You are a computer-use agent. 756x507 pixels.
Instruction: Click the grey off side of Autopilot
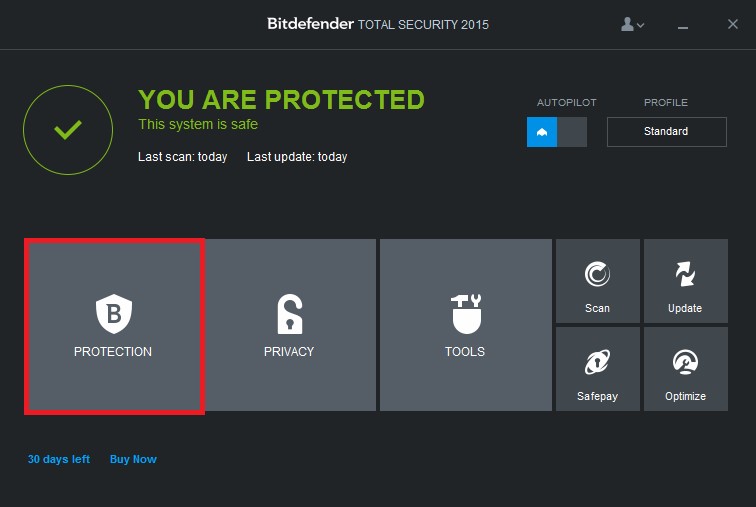click(x=572, y=132)
